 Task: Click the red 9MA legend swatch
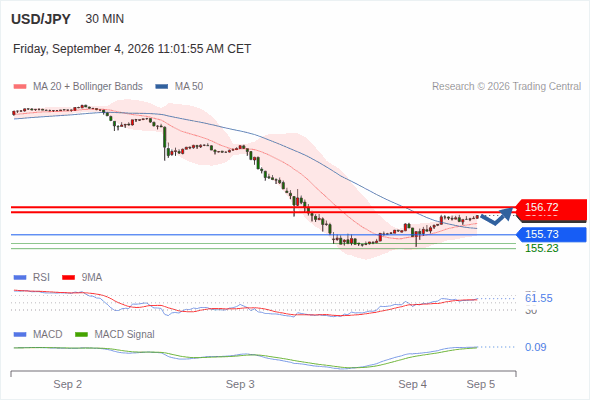coord(68,278)
